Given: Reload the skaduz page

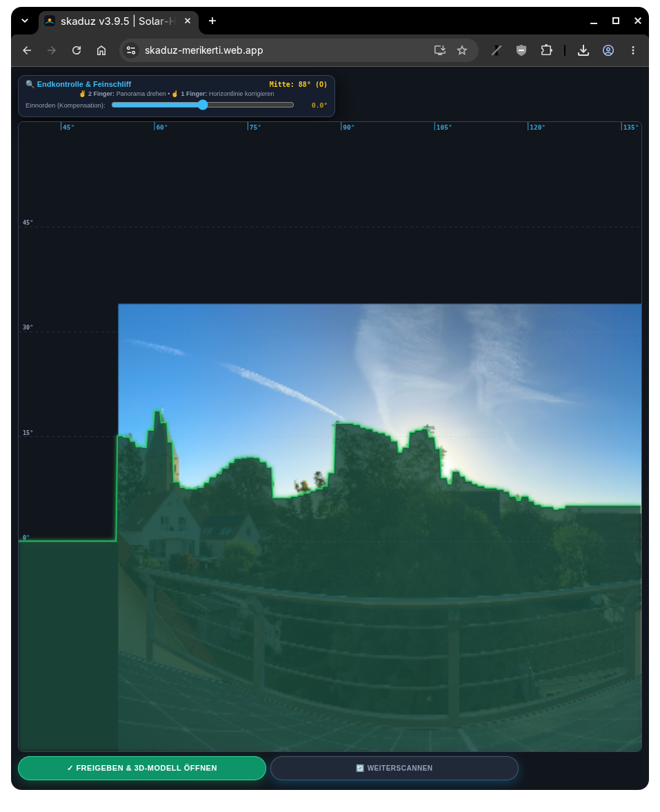Looking at the screenshot, I should [77, 50].
